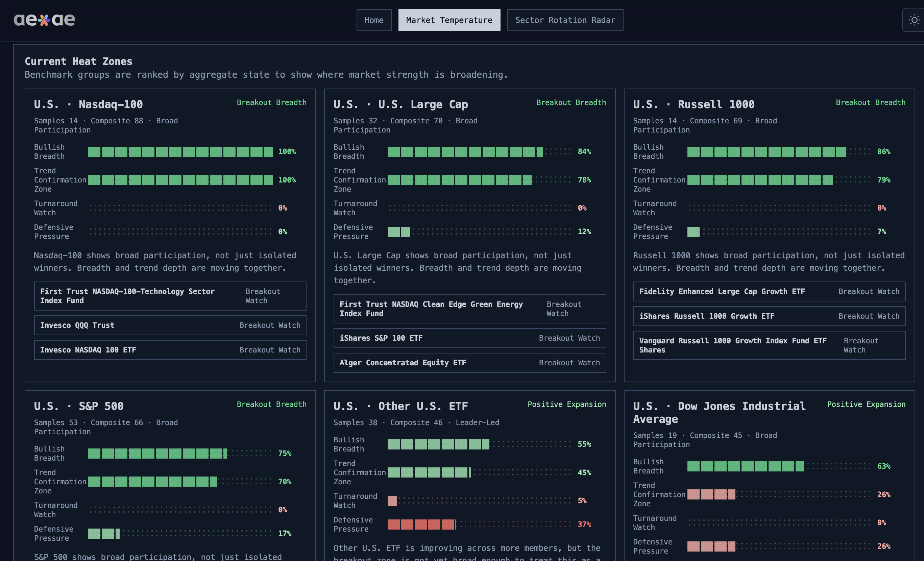Screen dimensions: 924x561
Task: Click Nasdaq-100 Trend Confirmation Zone bar
Action: coord(180,180)
